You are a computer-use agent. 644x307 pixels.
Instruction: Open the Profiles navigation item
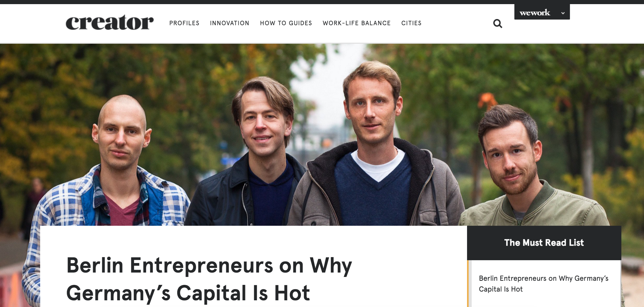point(184,23)
